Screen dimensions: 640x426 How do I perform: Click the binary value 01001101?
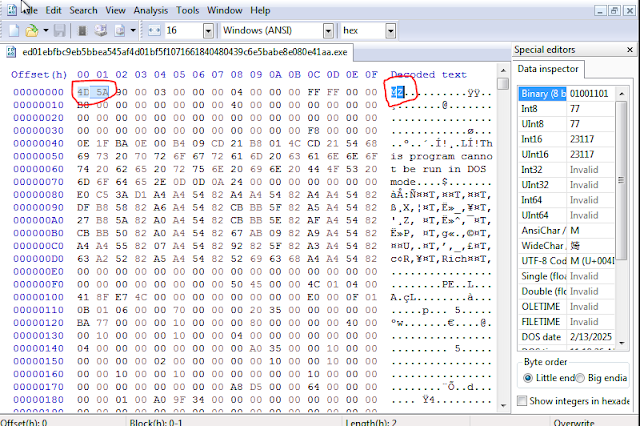(x=589, y=94)
